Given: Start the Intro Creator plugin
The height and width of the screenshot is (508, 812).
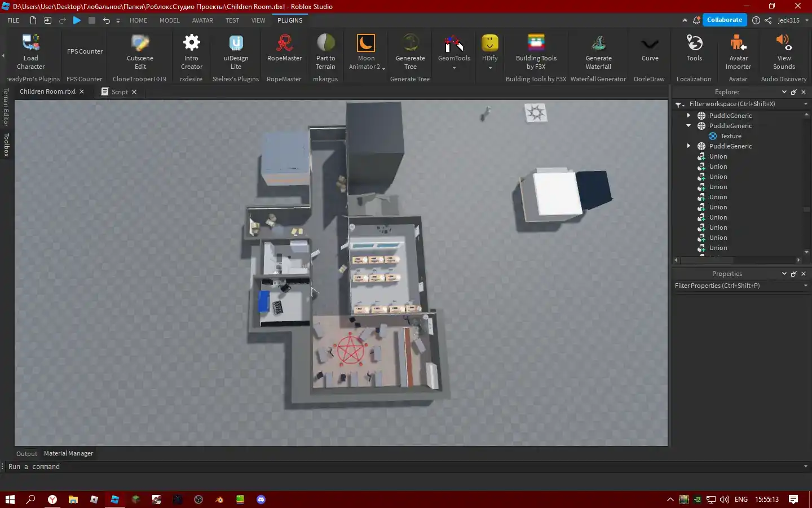Looking at the screenshot, I should [x=191, y=52].
